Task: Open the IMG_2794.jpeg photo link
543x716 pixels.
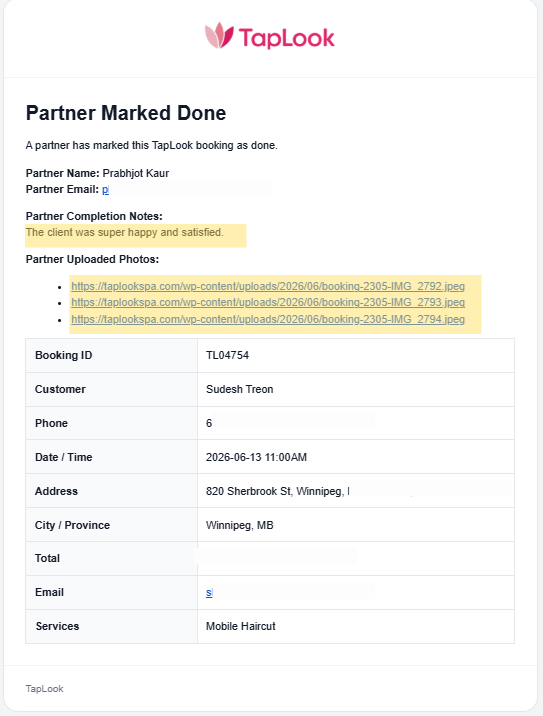Action: pyautogui.click(x=268, y=319)
